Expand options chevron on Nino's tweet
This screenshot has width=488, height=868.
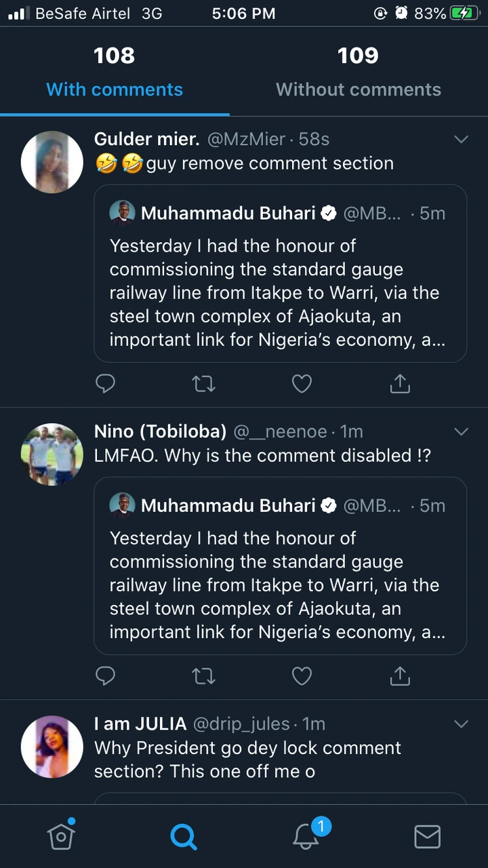point(461,432)
